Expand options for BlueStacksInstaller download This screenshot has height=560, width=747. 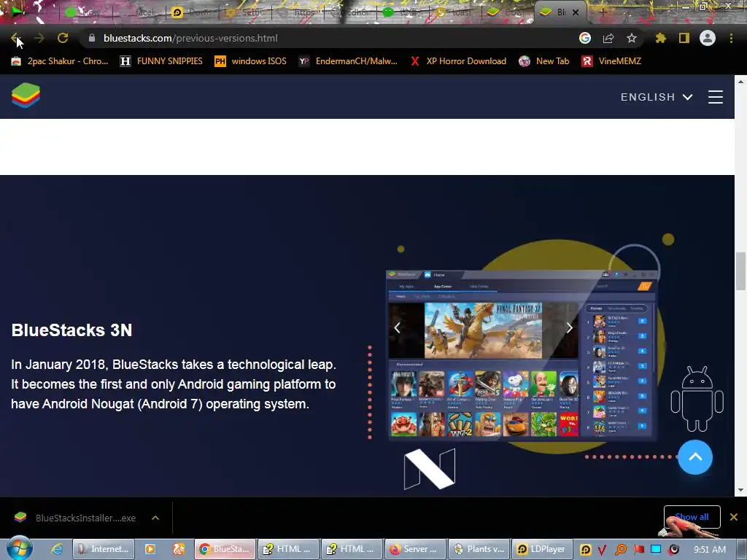[155, 518]
